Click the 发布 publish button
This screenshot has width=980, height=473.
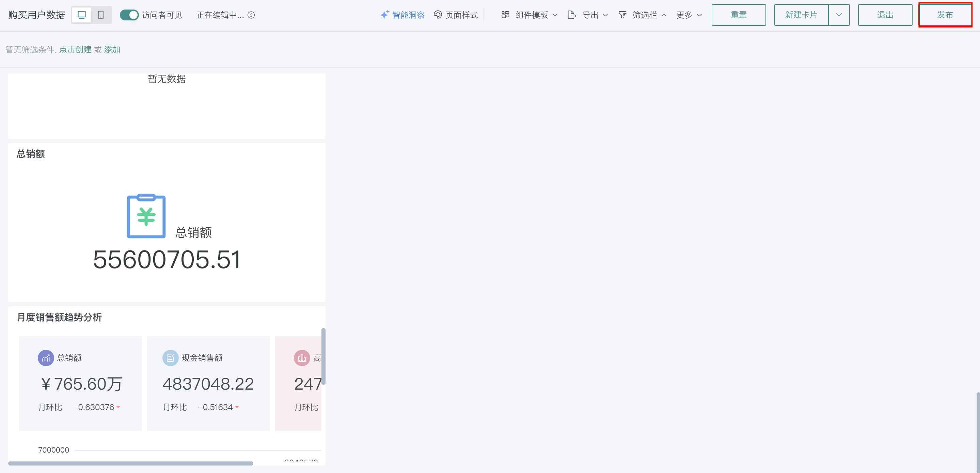[945, 15]
